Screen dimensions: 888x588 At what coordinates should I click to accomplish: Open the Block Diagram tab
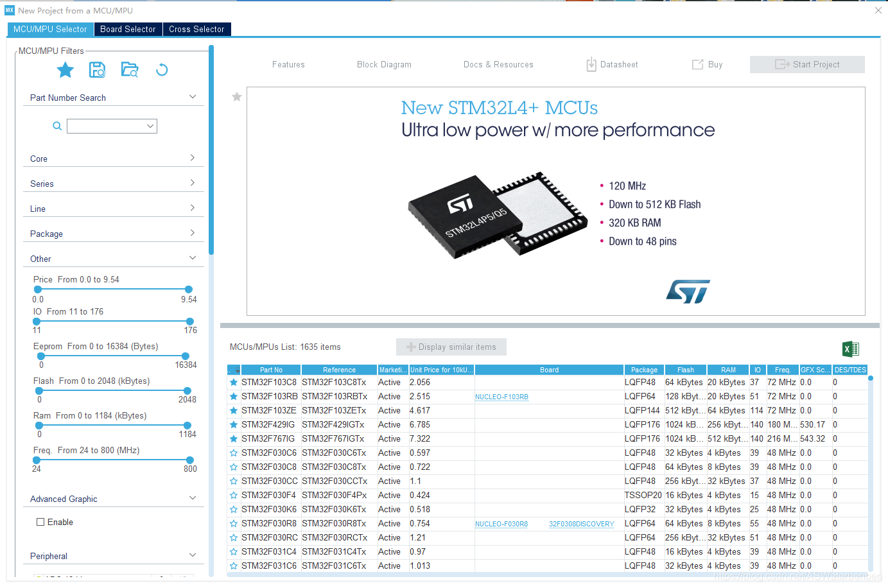point(384,65)
